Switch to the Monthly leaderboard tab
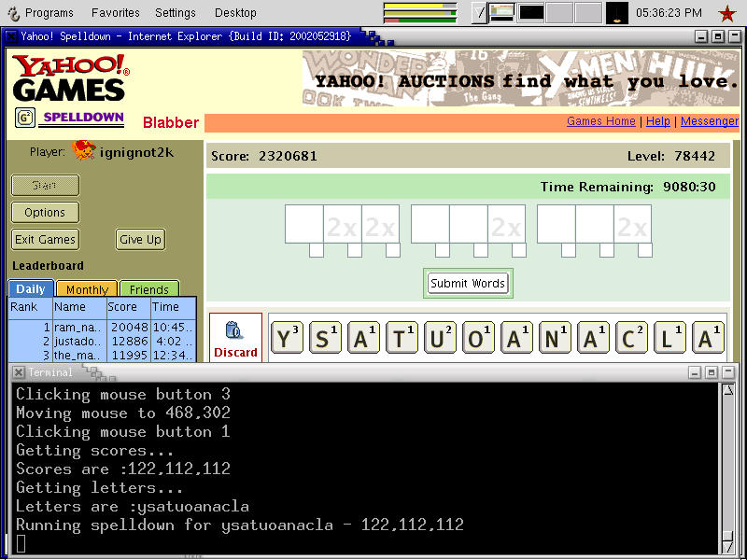Viewport: 747px width, 560px height. coord(87,289)
